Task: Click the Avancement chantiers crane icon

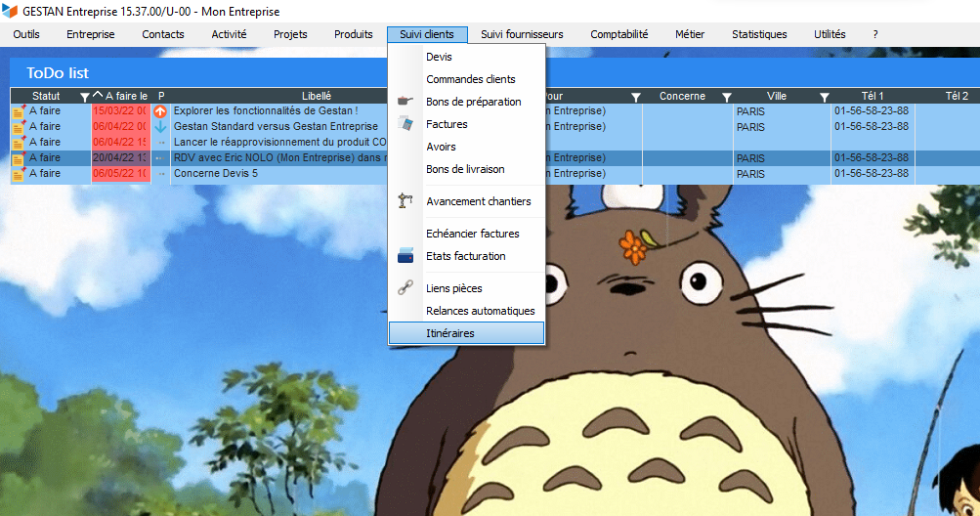Action: click(406, 201)
